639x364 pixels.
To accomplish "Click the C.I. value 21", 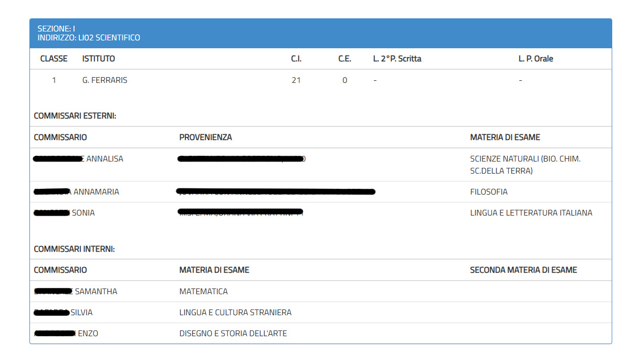I will point(296,80).
